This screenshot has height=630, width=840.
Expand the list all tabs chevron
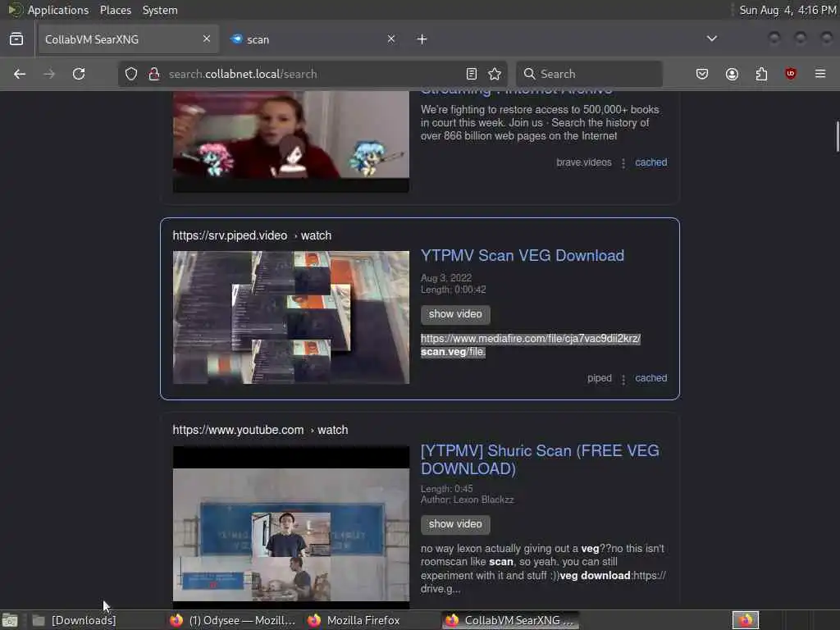pyautogui.click(x=712, y=39)
